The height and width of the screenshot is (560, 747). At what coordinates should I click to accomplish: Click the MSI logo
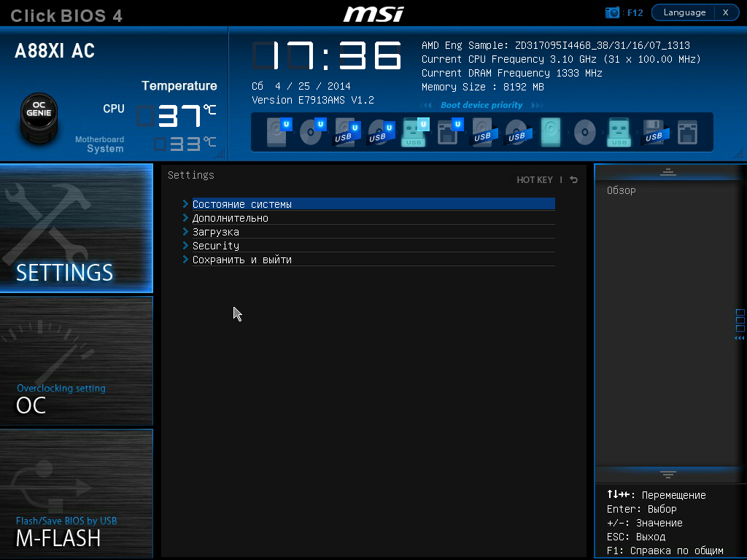[373, 14]
